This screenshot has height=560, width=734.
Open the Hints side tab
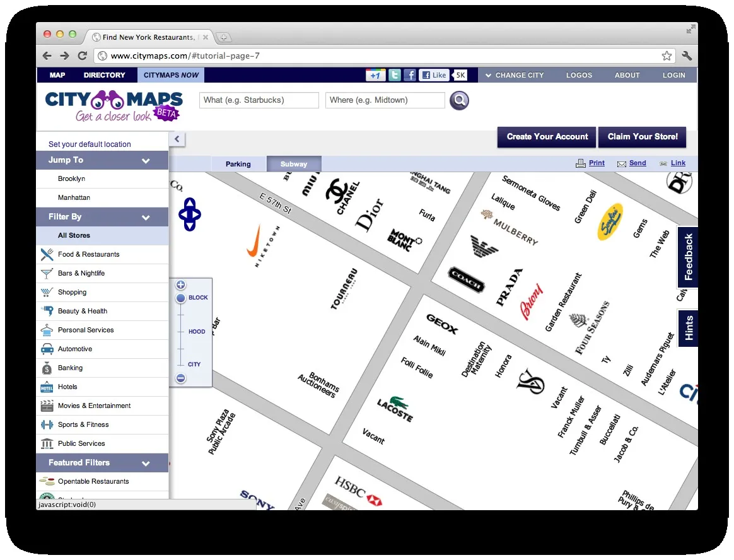tap(688, 328)
